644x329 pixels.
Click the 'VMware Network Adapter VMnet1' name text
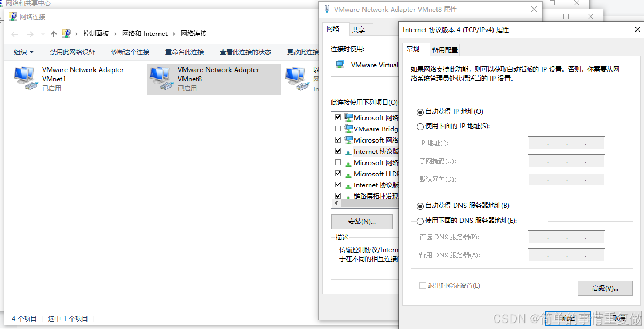pyautogui.click(x=83, y=74)
